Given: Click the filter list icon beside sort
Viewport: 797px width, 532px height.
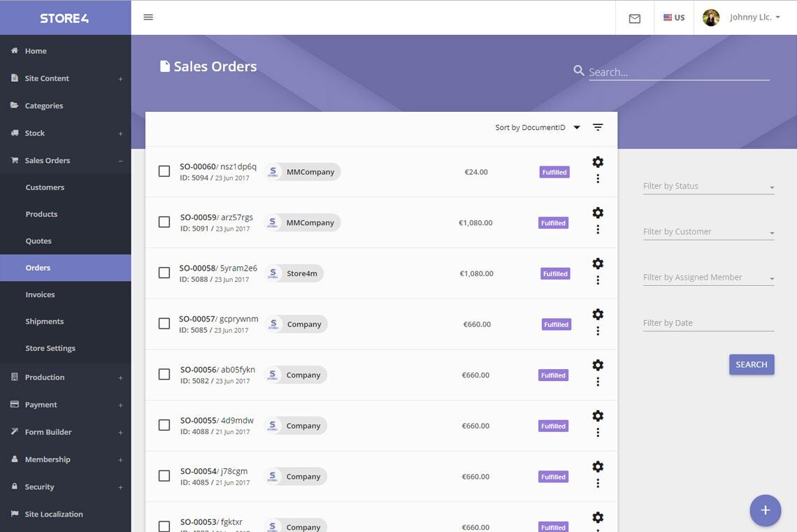Looking at the screenshot, I should [x=598, y=127].
